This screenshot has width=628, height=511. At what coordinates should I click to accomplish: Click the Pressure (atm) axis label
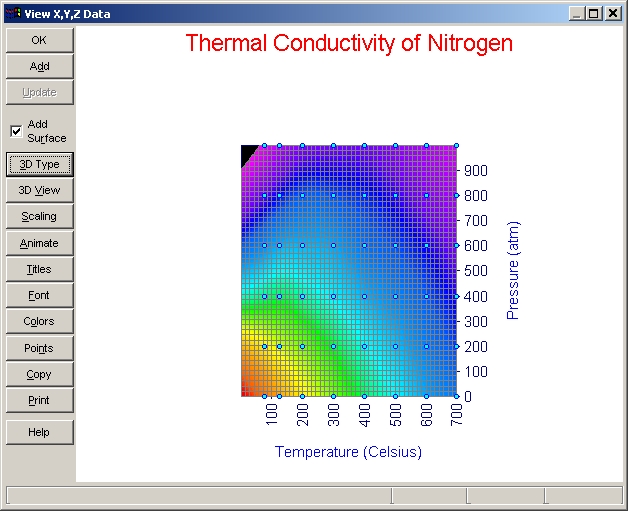click(x=514, y=270)
